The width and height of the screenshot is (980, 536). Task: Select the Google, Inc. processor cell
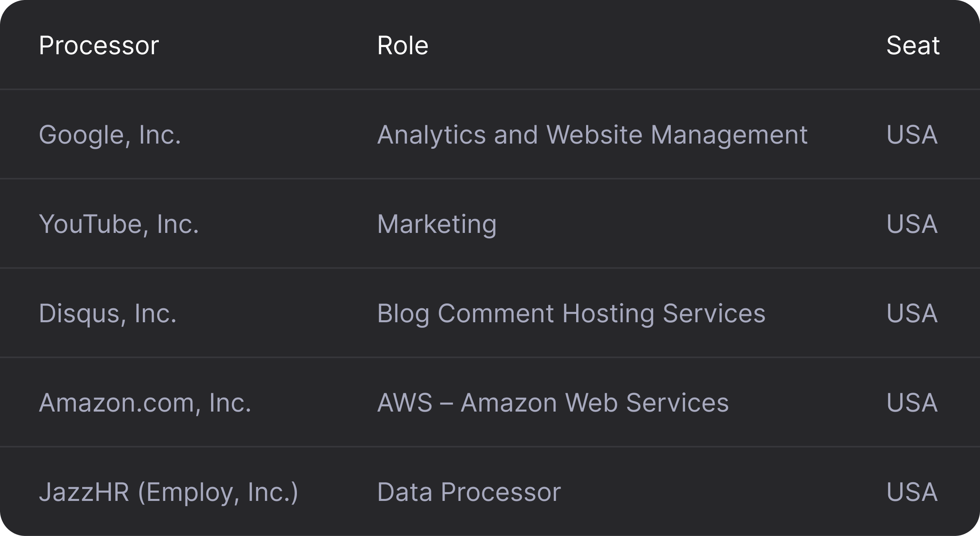110,135
